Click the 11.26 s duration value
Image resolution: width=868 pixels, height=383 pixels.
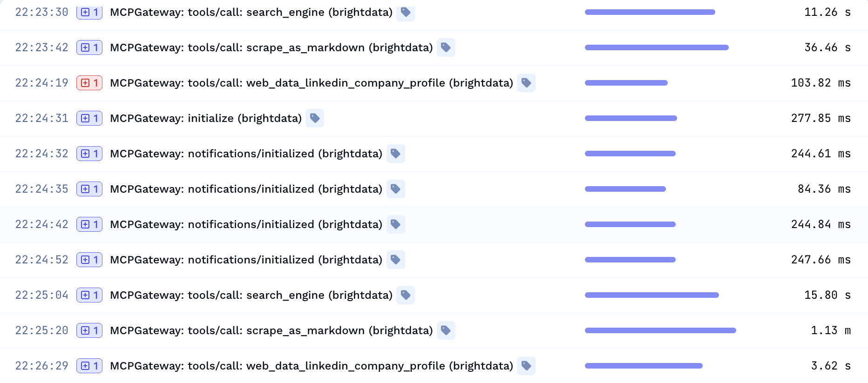click(x=827, y=12)
